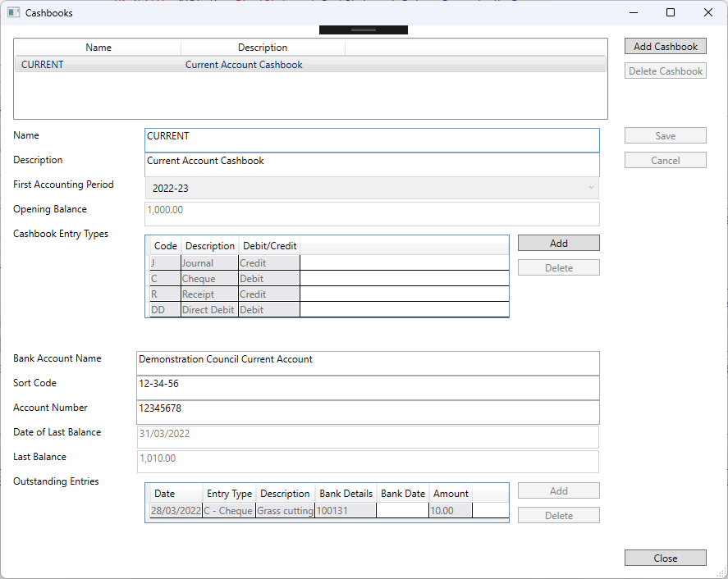Click the Opening Balance field 1,000.00
Image resolution: width=728 pixels, height=579 pixels.
tap(372, 214)
